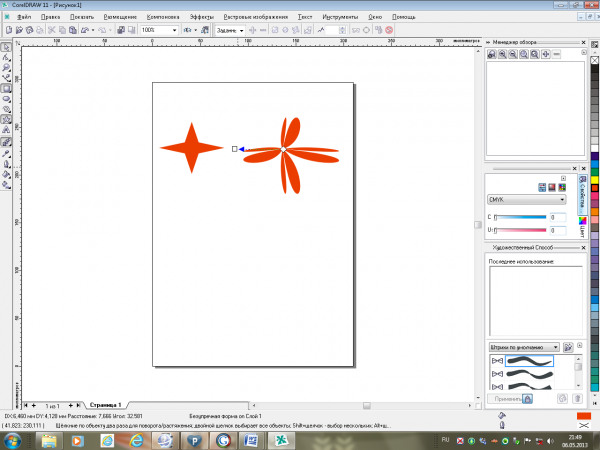The width and height of the screenshot is (600, 450).
Task: Add current view with plus icon
Action: pyautogui.click(x=546, y=54)
